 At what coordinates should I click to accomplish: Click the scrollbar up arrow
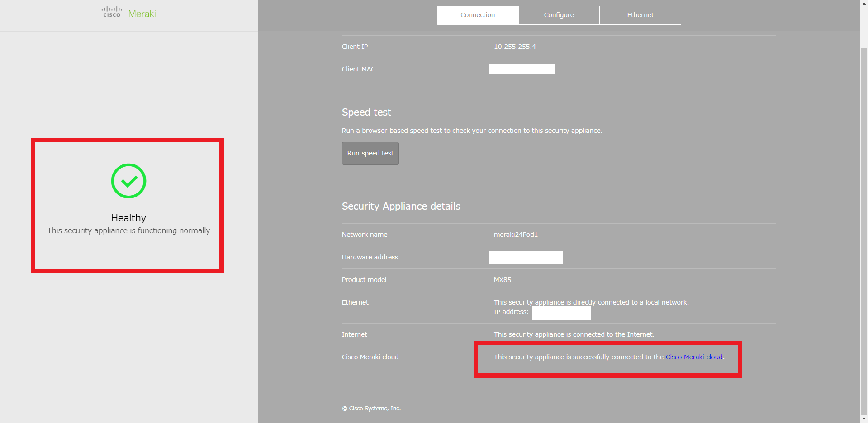pyautogui.click(x=863, y=4)
